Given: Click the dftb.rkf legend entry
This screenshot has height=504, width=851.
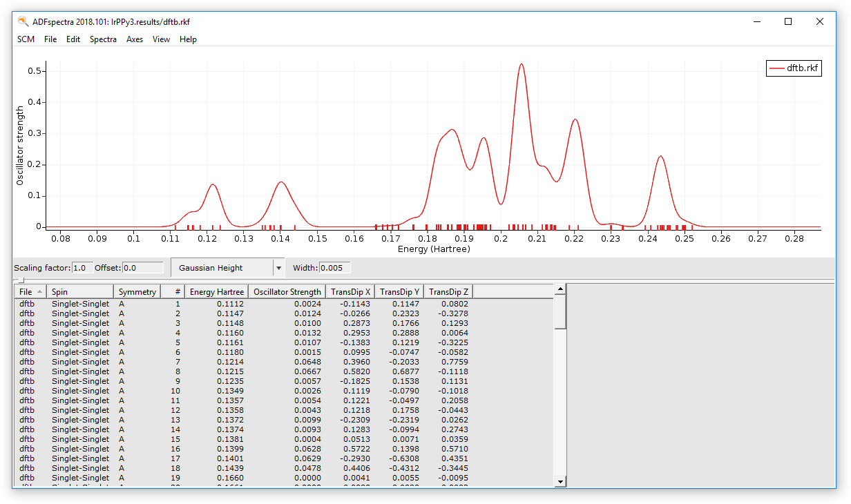Looking at the screenshot, I should tap(794, 68).
